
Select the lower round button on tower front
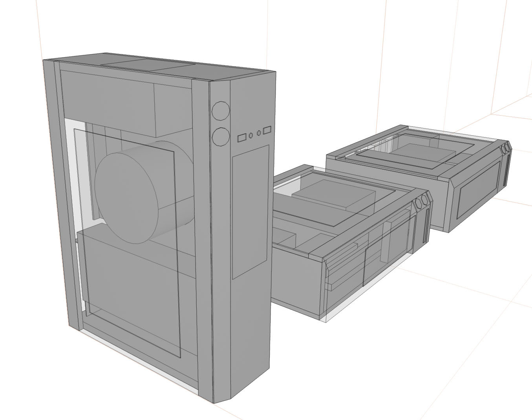pos(220,136)
